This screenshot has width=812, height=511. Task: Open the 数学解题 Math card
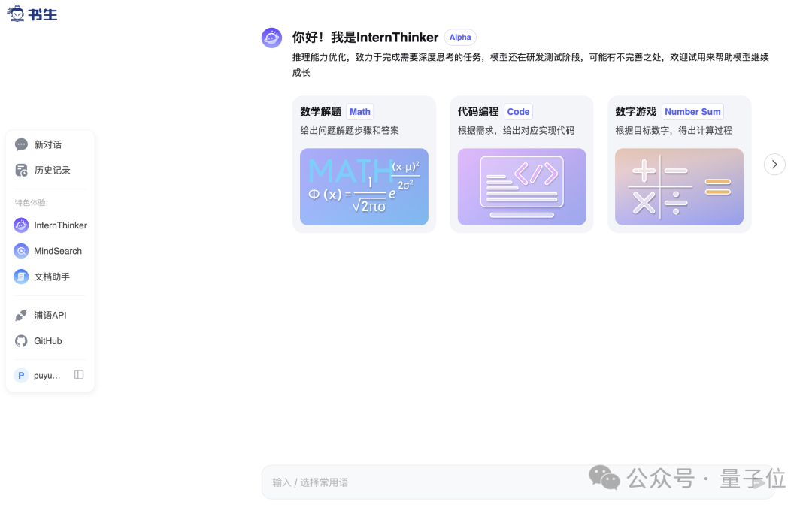pos(364,164)
